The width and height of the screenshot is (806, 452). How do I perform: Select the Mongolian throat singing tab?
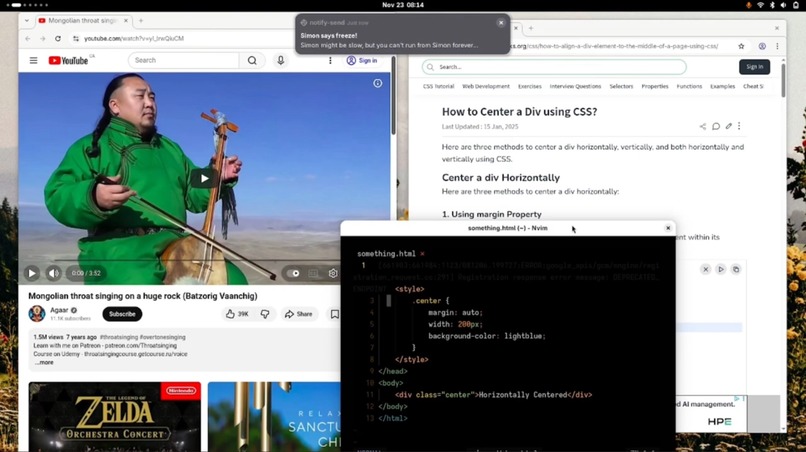[82, 21]
